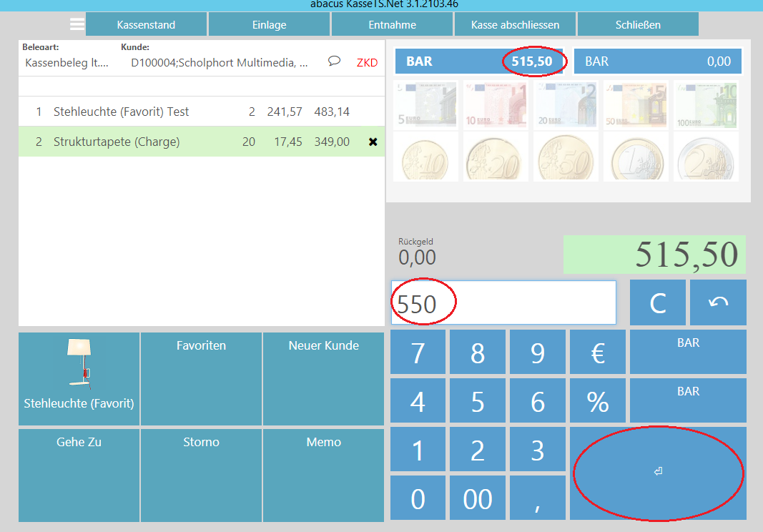Tap the 50 cent coin

[566, 157]
